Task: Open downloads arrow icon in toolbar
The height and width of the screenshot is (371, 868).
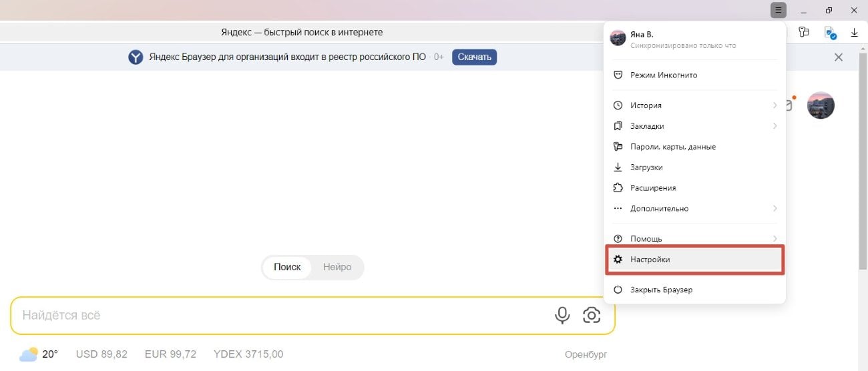Action: (854, 32)
